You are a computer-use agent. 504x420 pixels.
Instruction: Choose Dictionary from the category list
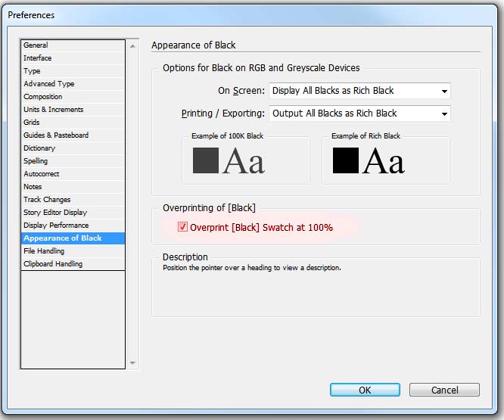coord(73,148)
